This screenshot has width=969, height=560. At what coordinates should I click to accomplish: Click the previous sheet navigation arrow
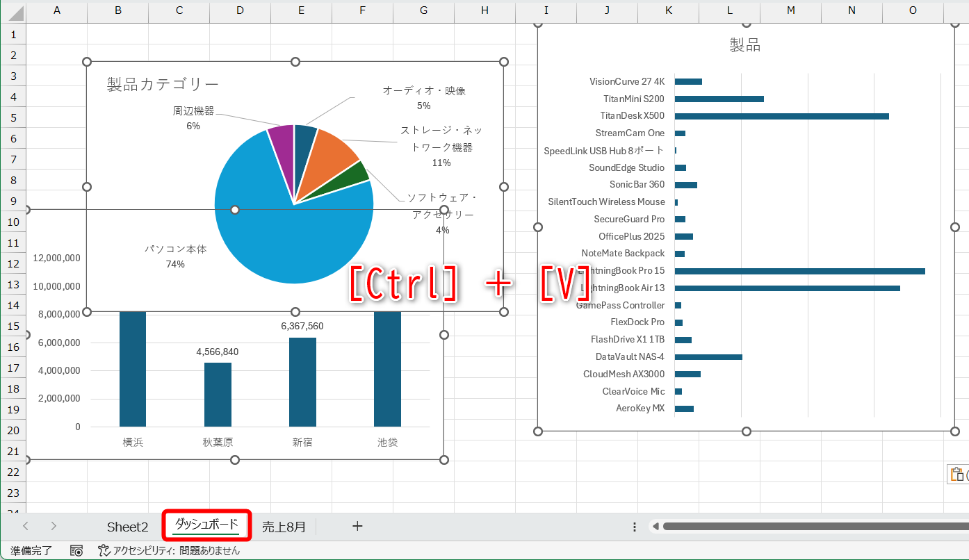26,526
